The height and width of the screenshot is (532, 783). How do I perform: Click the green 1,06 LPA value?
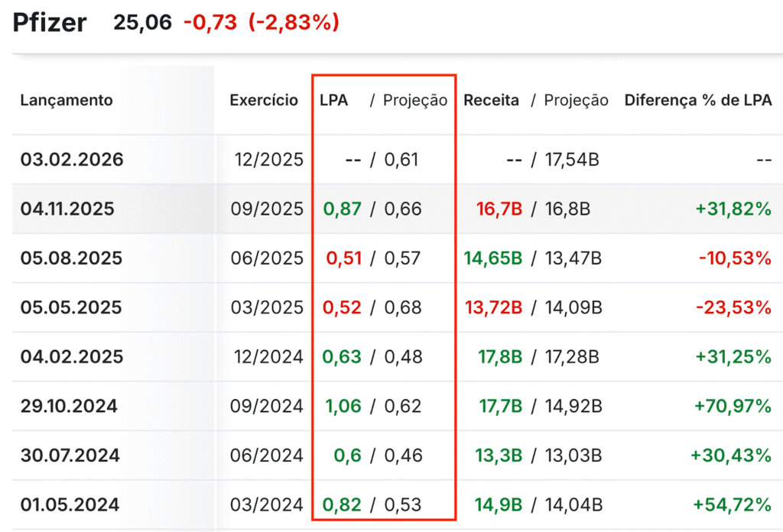coord(343,406)
